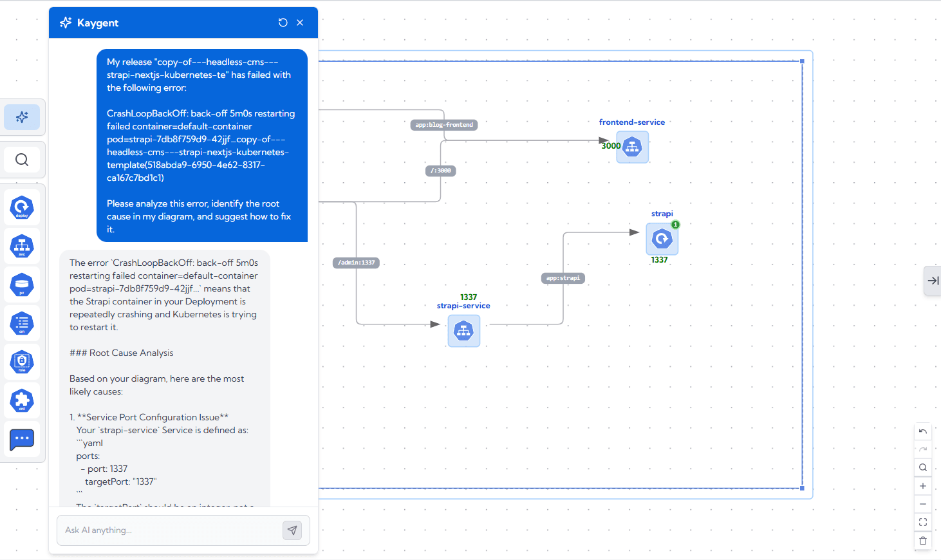Choose the ConfigMap (cm) resource icon
The image size is (941, 560).
[x=22, y=324]
